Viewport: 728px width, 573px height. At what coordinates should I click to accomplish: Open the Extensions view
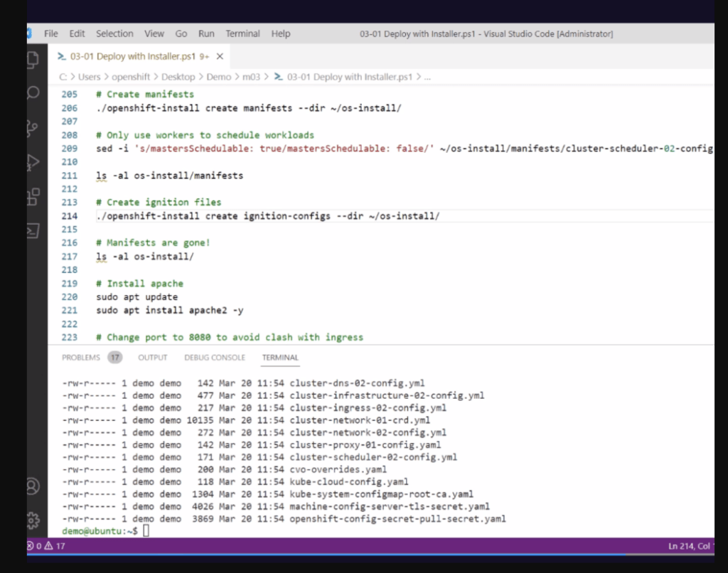tap(33, 196)
